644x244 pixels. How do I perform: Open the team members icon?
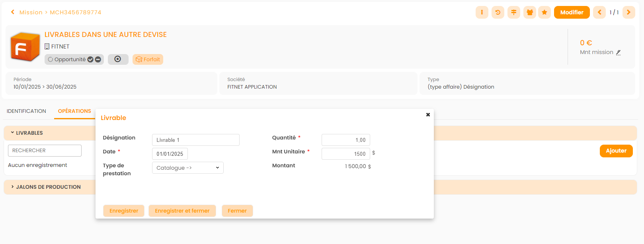click(x=529, y=12)
